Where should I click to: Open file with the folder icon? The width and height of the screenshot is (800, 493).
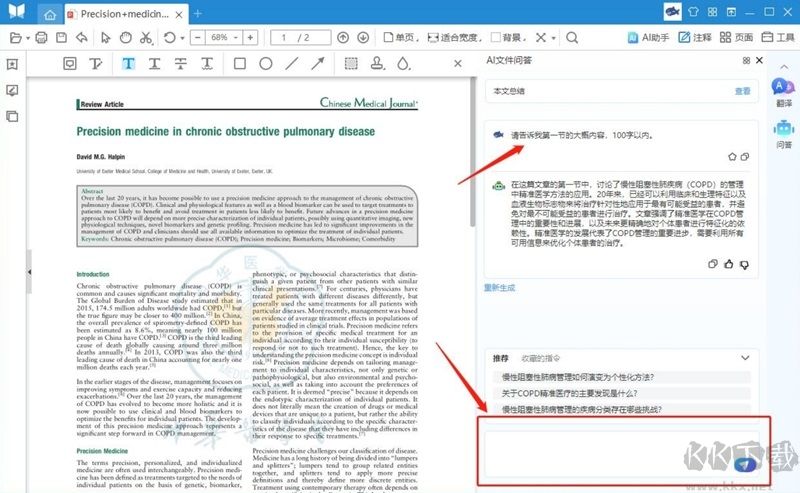coord(15,37)
